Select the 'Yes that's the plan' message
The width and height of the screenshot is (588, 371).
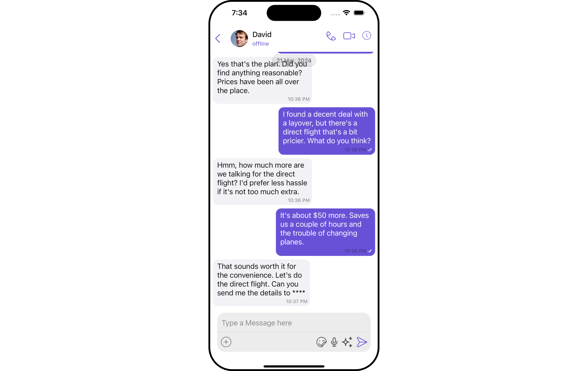click(x=262, y=80)
